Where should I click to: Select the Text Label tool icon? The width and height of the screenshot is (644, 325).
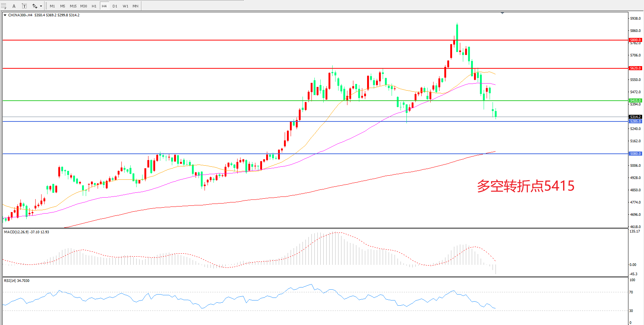[24, 6]
